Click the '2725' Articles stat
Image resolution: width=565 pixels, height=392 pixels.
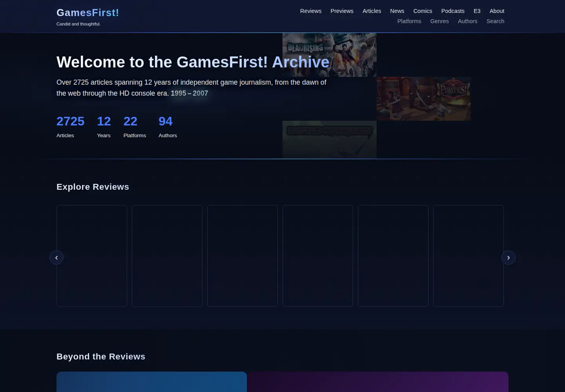[x=70, y=126]
